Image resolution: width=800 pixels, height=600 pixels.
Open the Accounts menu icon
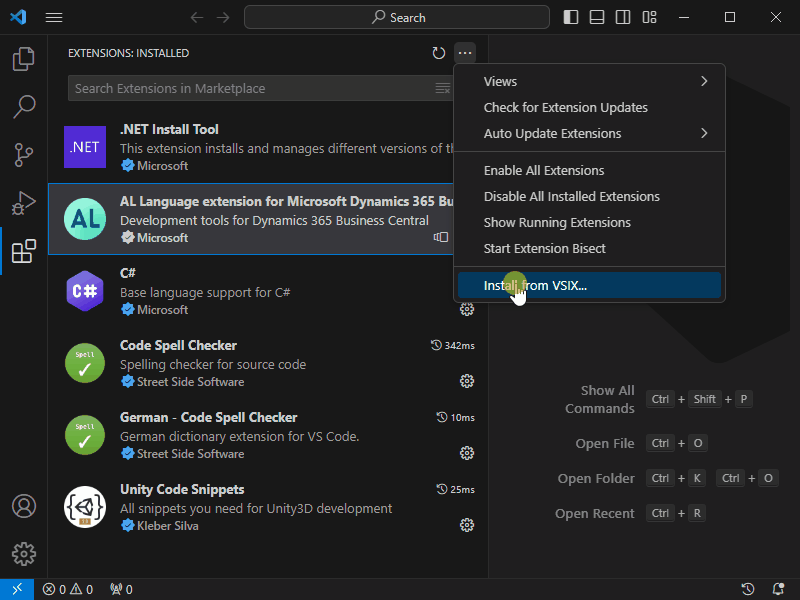pyautogui.click(x=23, y=506)
